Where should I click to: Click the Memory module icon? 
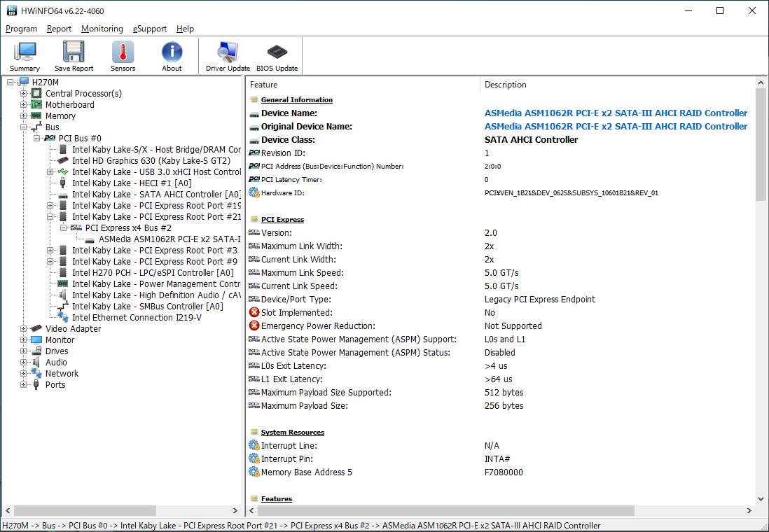pos(36,115)
